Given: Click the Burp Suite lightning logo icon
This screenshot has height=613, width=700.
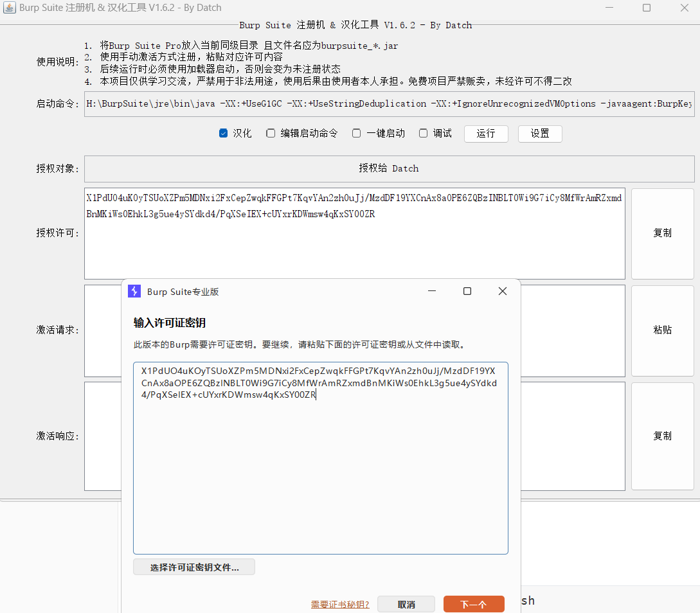Looking at the screenshot, I should click(134, 291).
